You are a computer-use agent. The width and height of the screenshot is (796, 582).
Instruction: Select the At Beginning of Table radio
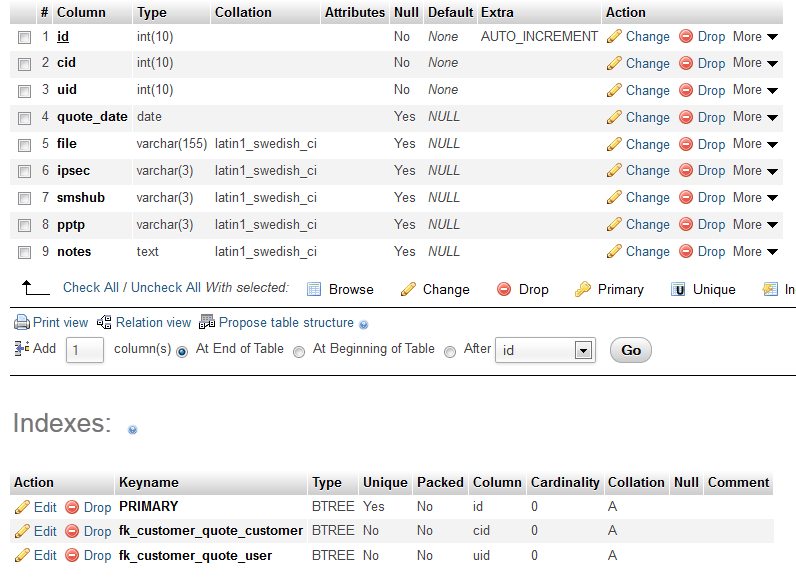[299, 351]
